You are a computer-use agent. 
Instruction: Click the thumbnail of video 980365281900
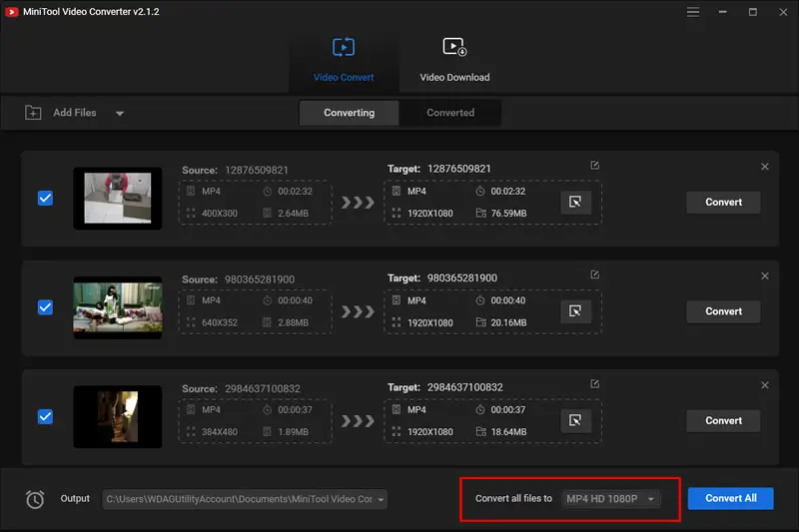(118, 307)
